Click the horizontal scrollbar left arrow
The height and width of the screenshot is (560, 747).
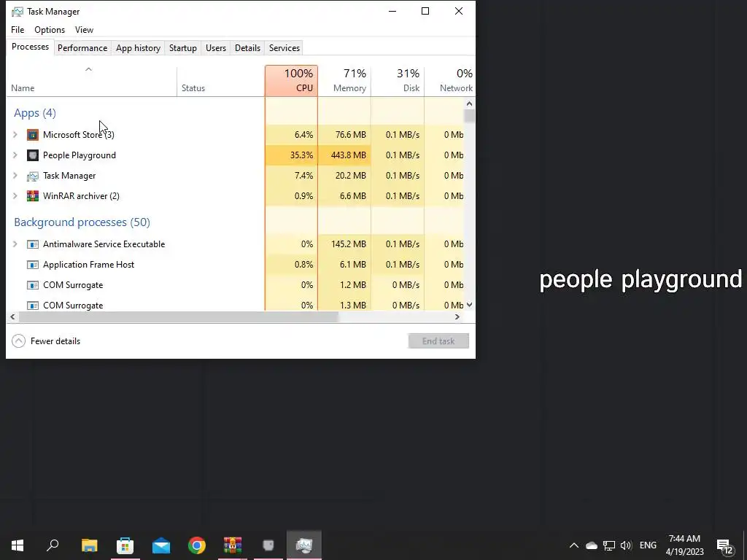(x=13, y=317)
